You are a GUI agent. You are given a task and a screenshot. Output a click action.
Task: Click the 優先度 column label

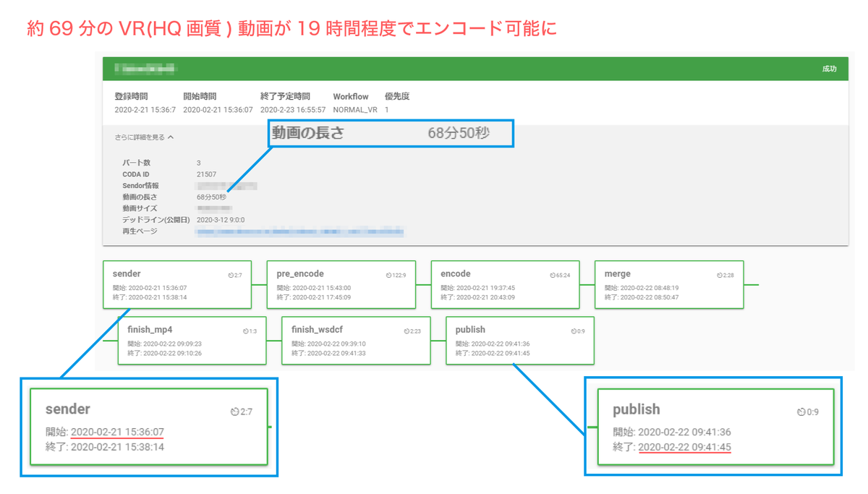tap(397, 96)
